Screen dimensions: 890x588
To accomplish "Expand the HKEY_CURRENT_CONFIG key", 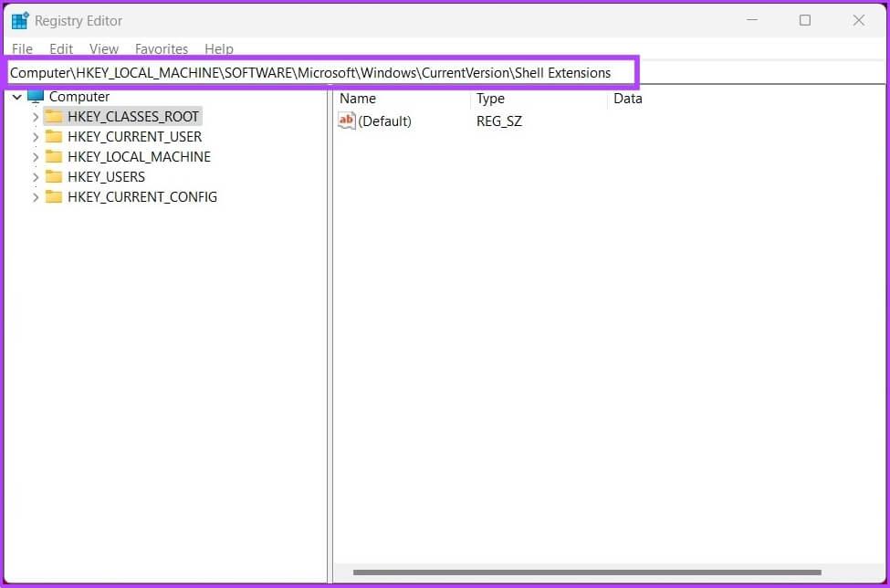I will tap(36, 197).
